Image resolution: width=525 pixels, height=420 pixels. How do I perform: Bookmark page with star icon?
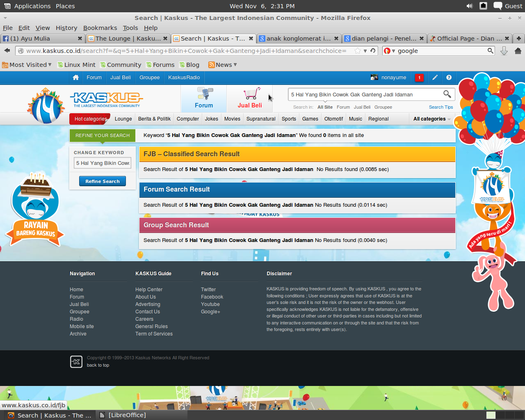click(x=358, y=51)
